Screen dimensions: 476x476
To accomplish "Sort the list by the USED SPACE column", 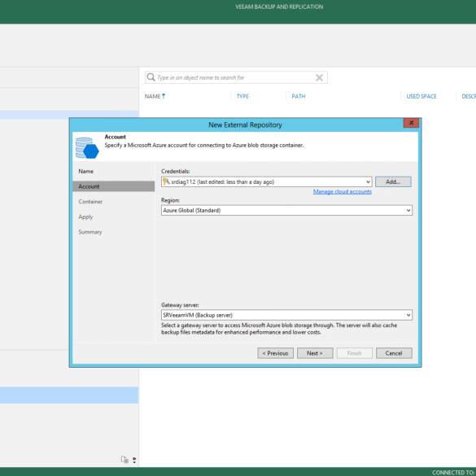I will [x=421, y=96].
